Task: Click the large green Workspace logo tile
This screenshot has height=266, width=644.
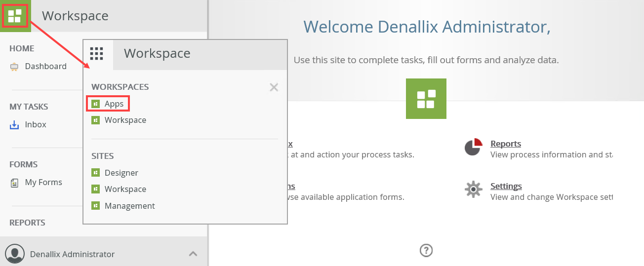Action: coord(426,99)
